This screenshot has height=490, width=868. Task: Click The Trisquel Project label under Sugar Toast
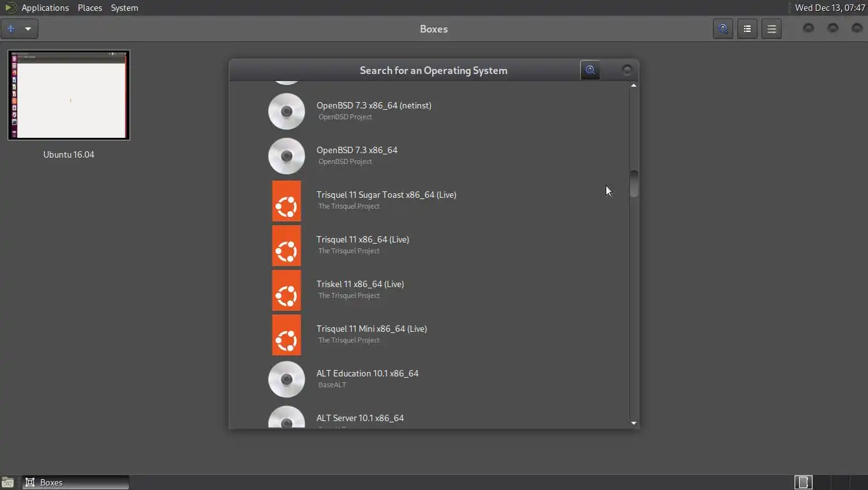point(348,206)
